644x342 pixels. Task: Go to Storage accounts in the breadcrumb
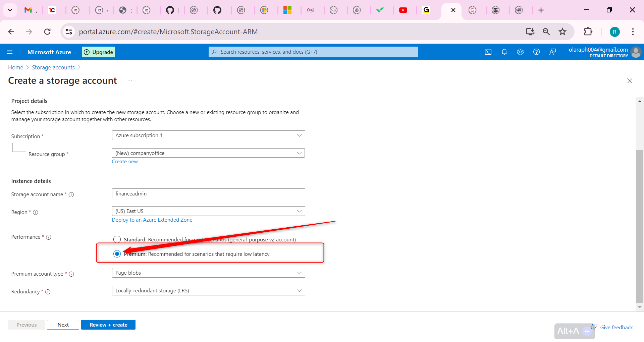coord(53,67)
